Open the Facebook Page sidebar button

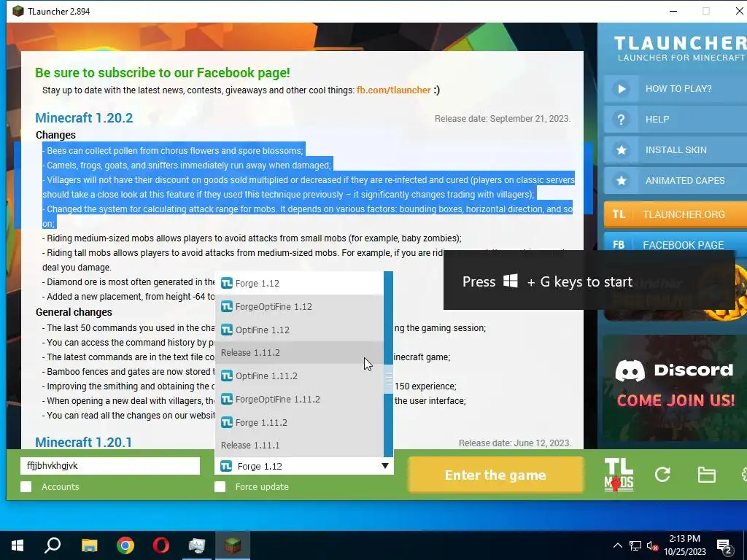[x=676, y=243]
